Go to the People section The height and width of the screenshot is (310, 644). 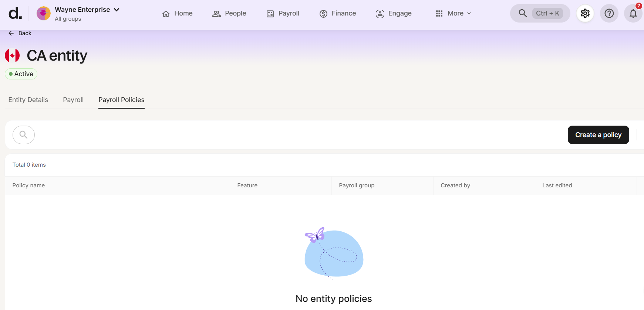(229, 13)
